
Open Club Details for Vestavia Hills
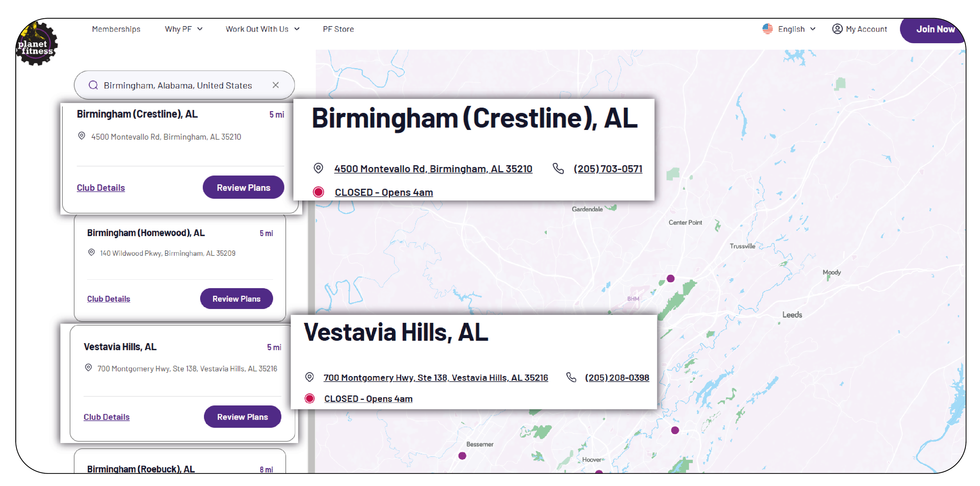tap(107, 417)
